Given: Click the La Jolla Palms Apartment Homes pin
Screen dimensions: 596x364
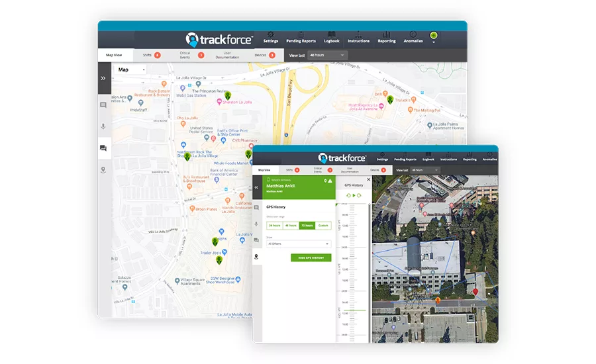Looking at the screenshot, I should click(430, 125).
